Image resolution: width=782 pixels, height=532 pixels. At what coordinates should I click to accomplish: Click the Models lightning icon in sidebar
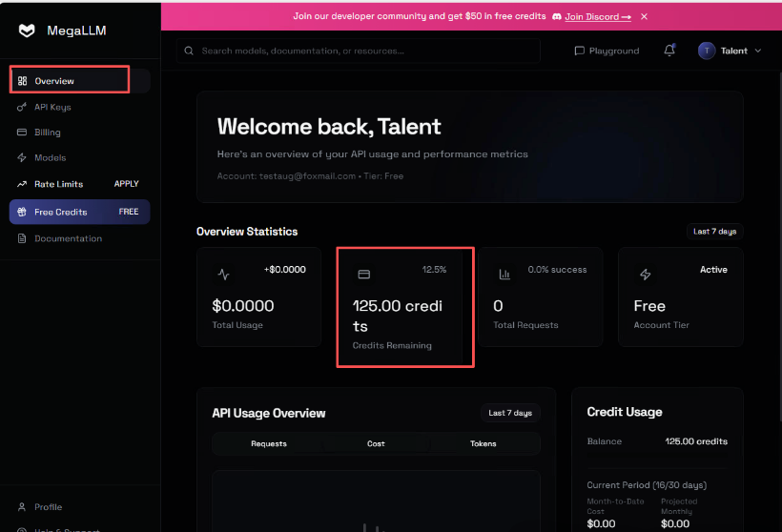tap(21, 157)
